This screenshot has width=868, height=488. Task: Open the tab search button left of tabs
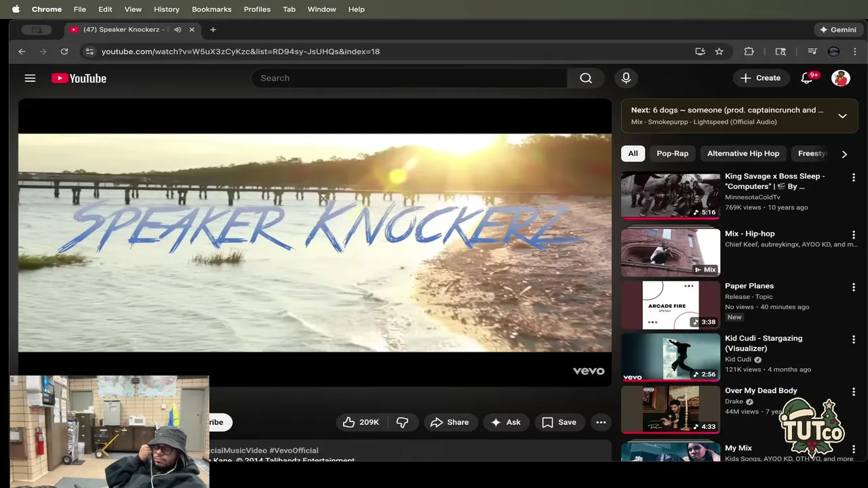click(37, 30)
